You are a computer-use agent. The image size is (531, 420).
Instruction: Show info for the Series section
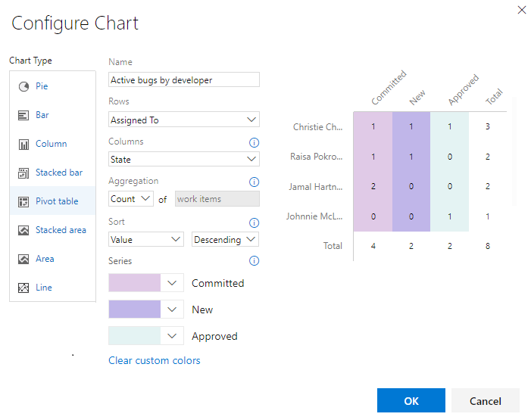tap(254, 260)
